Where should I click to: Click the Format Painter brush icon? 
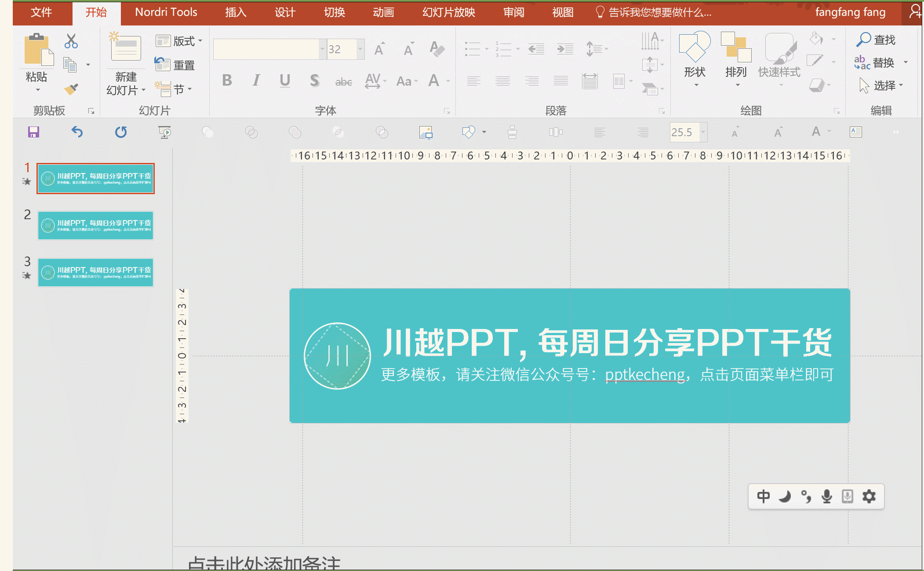(71, 89)
